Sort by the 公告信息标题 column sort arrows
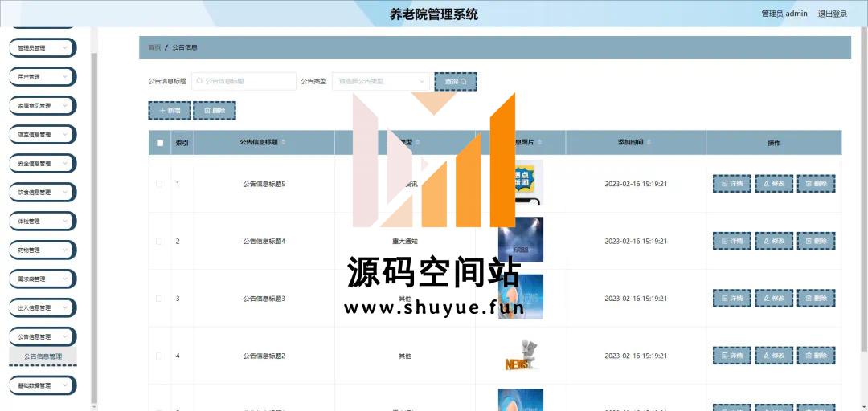The image size is (868, 411). (x=284, y=143)
